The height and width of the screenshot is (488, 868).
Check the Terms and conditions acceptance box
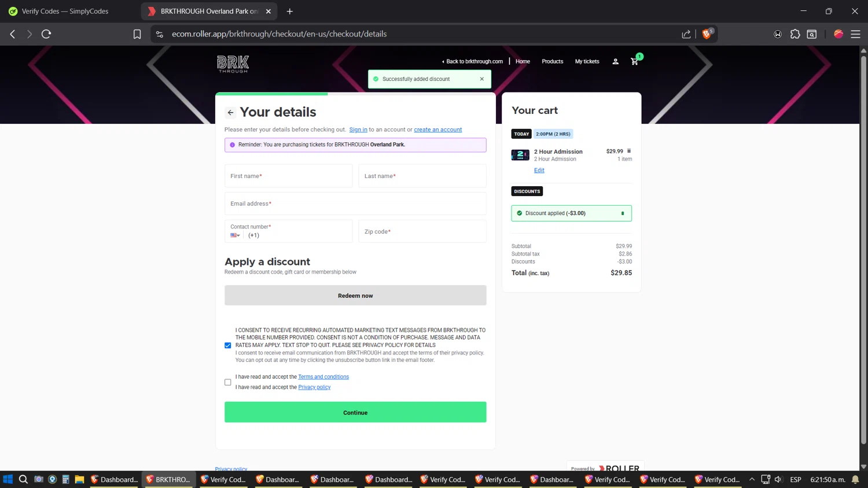[228, 382]
